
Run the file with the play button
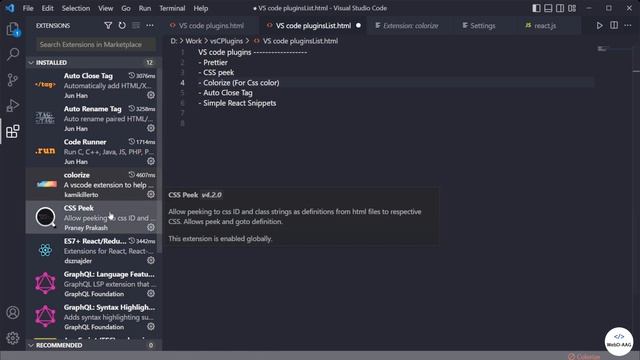pyautogui.click(x=599, y=26)
